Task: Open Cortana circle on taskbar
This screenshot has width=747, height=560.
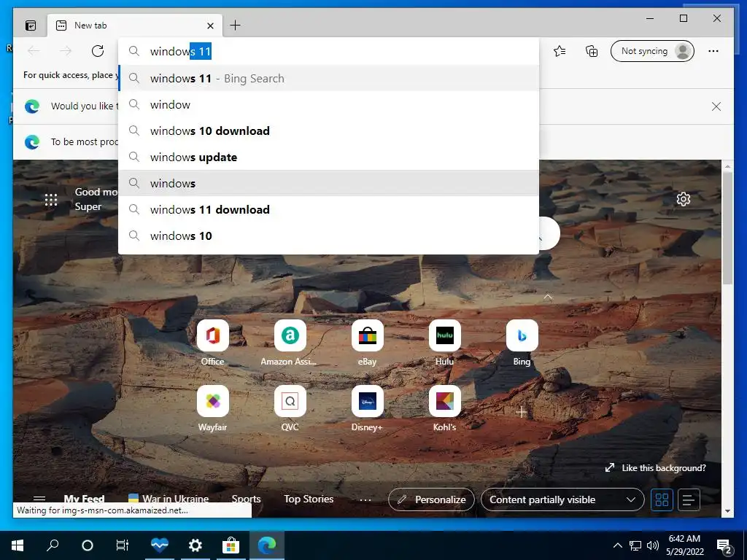Action: pos(88,545)
